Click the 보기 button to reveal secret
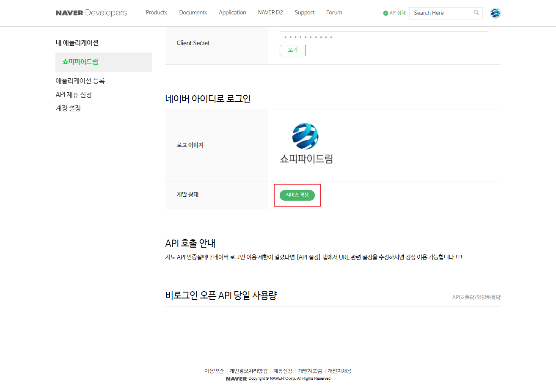This screenshot has height=392, width=556. 293,50
